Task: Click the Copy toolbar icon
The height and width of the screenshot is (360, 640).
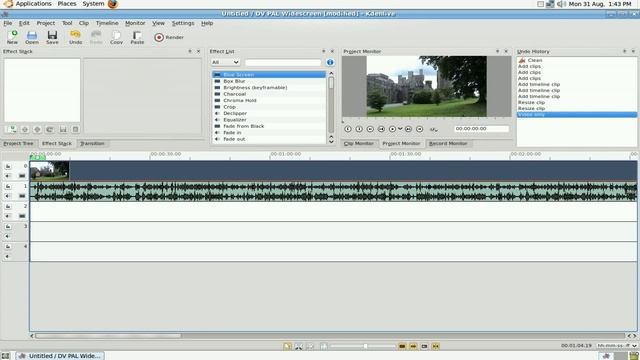Action: click(116, 37)
